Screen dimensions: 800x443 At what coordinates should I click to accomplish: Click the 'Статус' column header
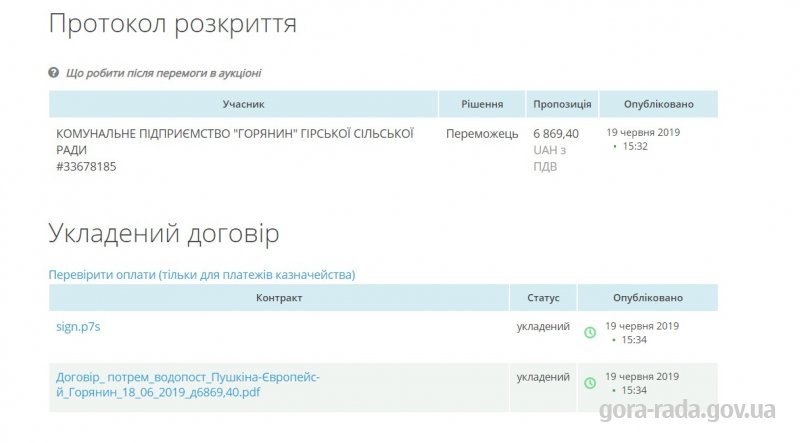point(543,298)
